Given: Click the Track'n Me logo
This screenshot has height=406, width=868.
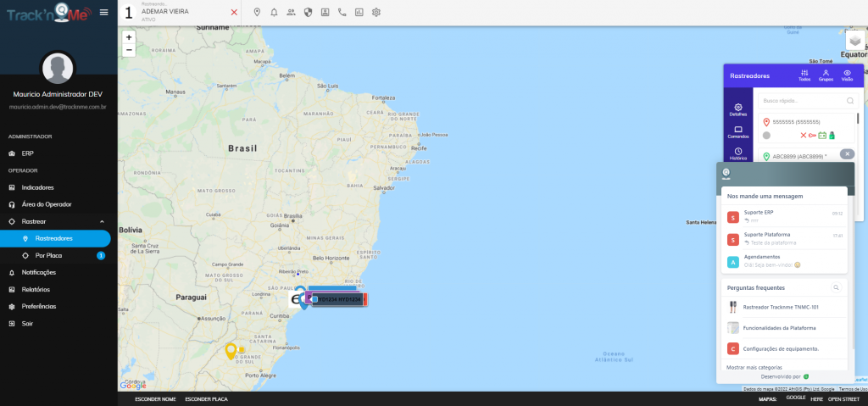Looking at the screenshot, I should (47, 13).
